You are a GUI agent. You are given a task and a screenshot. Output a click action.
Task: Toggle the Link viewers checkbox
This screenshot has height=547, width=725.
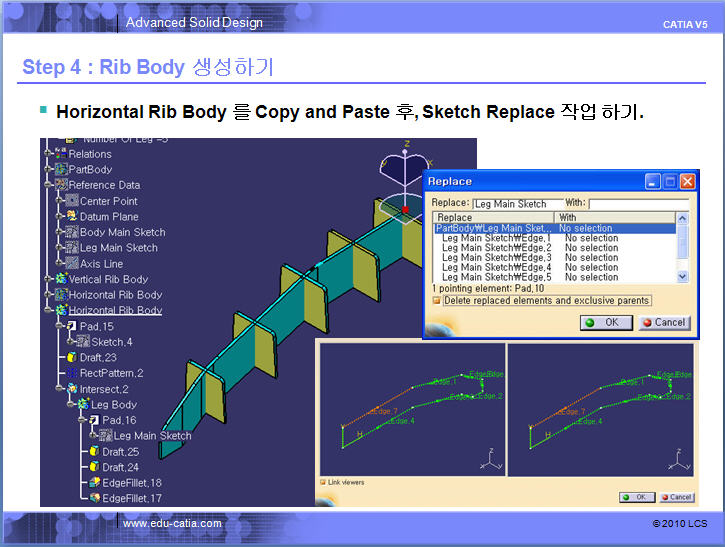(x=322, y=482)
